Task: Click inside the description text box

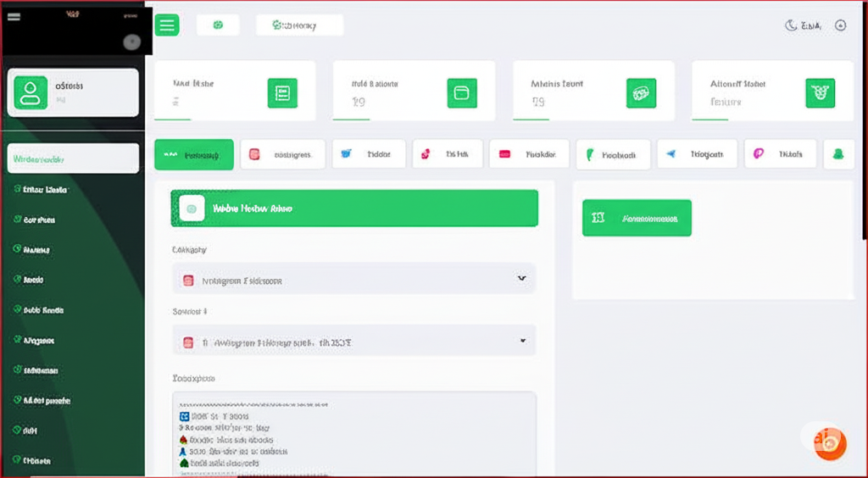Action: pos(353,434)
